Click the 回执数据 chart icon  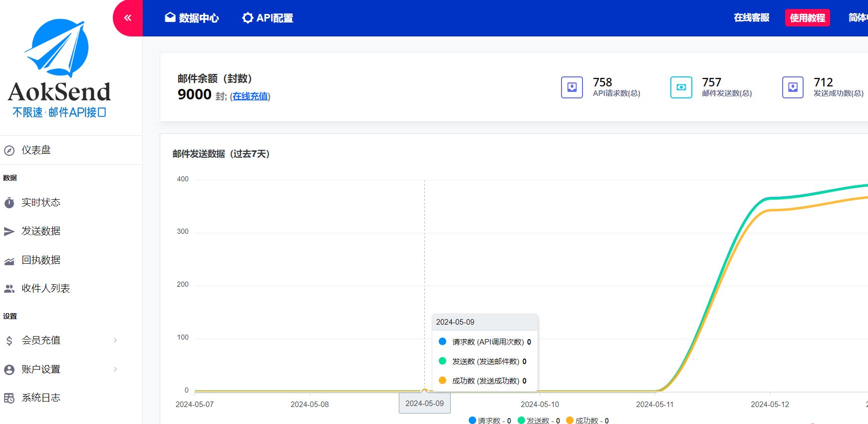9,261
